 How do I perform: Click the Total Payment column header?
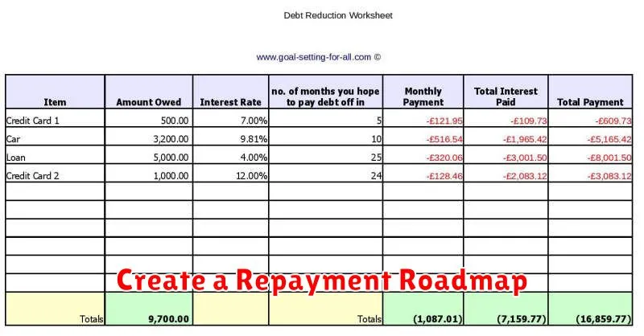590,102
